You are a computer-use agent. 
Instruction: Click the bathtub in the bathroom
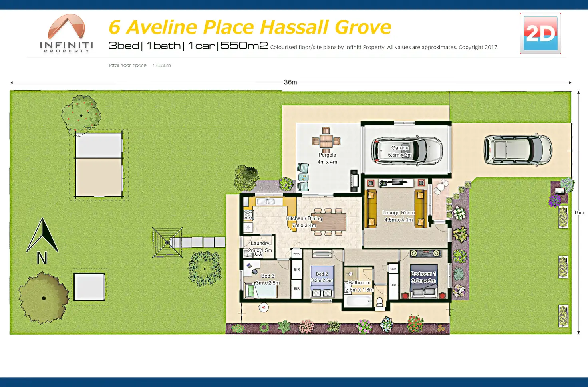358,301
